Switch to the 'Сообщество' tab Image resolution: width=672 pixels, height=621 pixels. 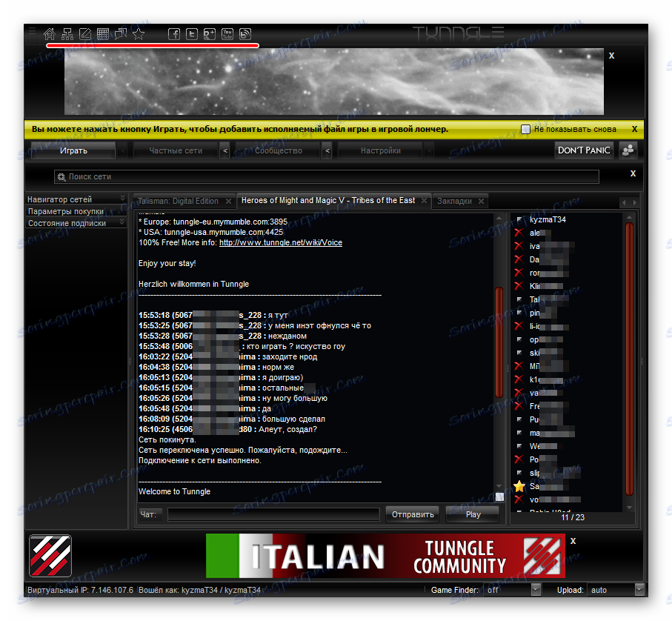pos(278,151)
